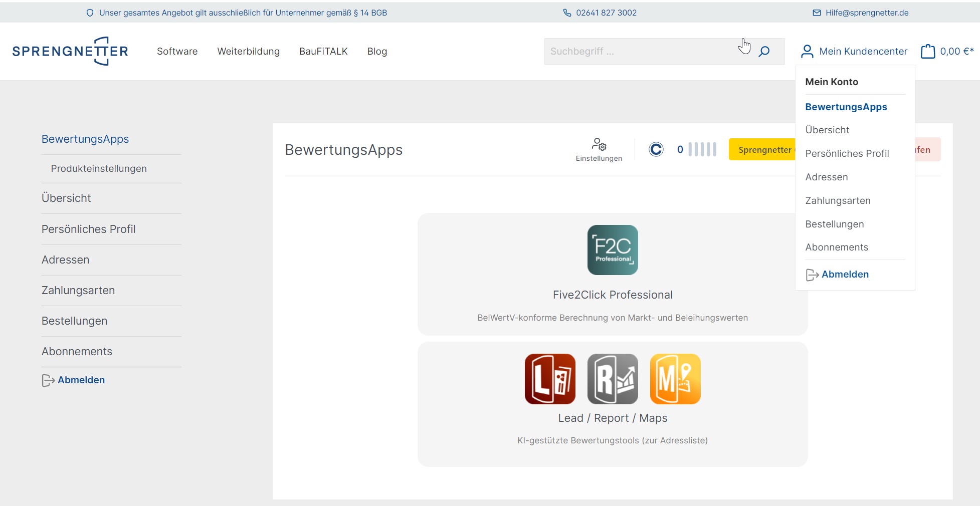Open Übersicht in left sidebar

coord(66,198)
